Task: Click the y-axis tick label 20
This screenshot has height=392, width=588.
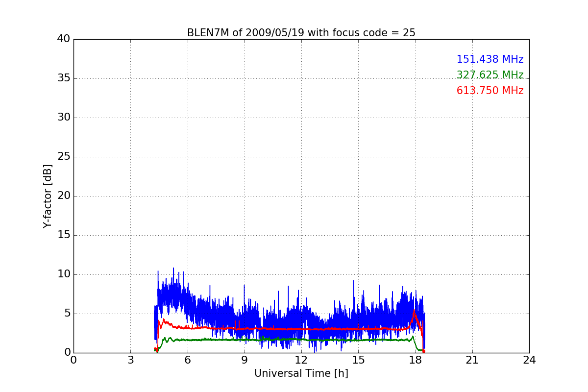Action: coord(64,196)
